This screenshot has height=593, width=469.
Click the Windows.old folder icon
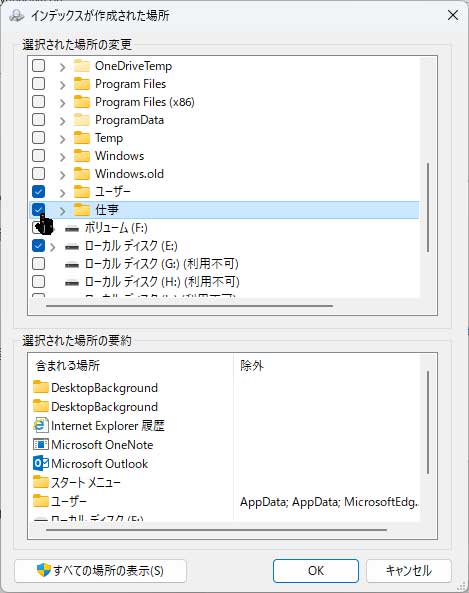point(82,174)
